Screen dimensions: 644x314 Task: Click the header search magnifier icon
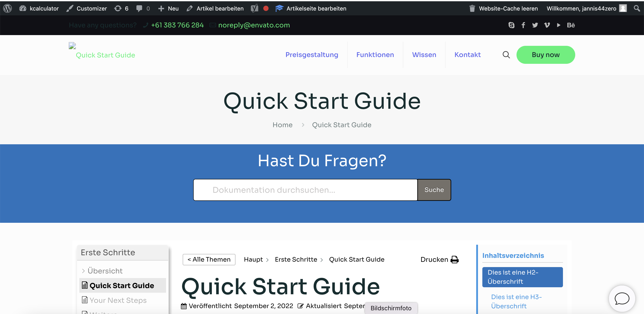(506, 55)
